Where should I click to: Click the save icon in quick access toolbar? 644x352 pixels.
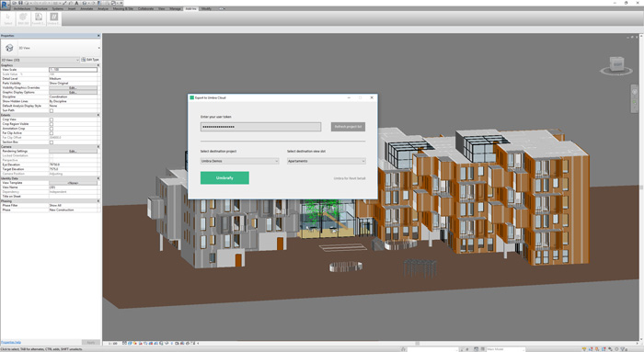(21, 3)
